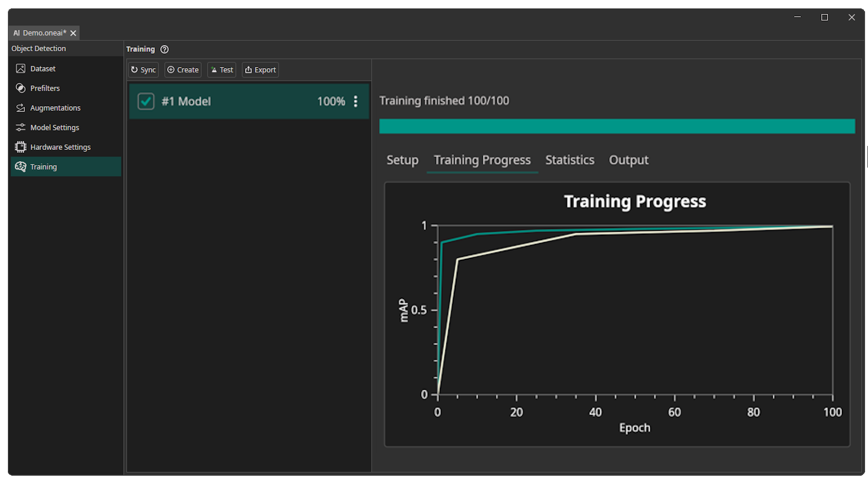
Task: Click the 100% value on model row
Action: (331, 102)
